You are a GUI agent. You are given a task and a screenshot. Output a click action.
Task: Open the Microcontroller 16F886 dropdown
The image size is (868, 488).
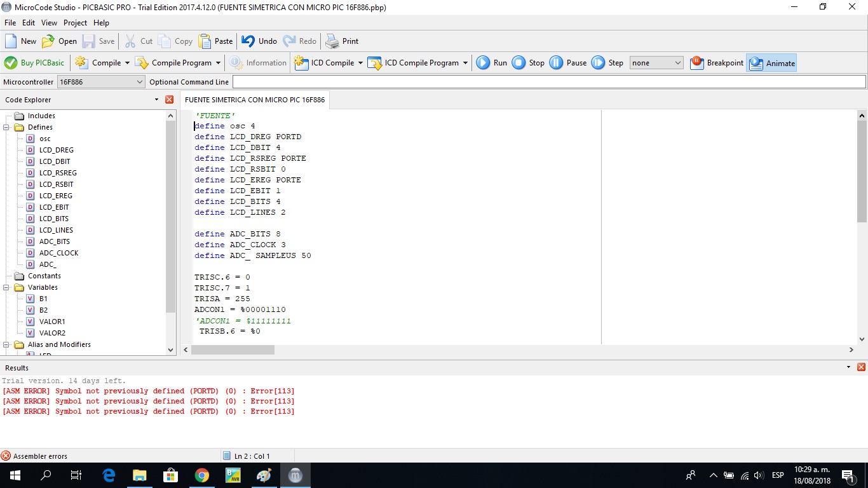[x=102, y=82]
